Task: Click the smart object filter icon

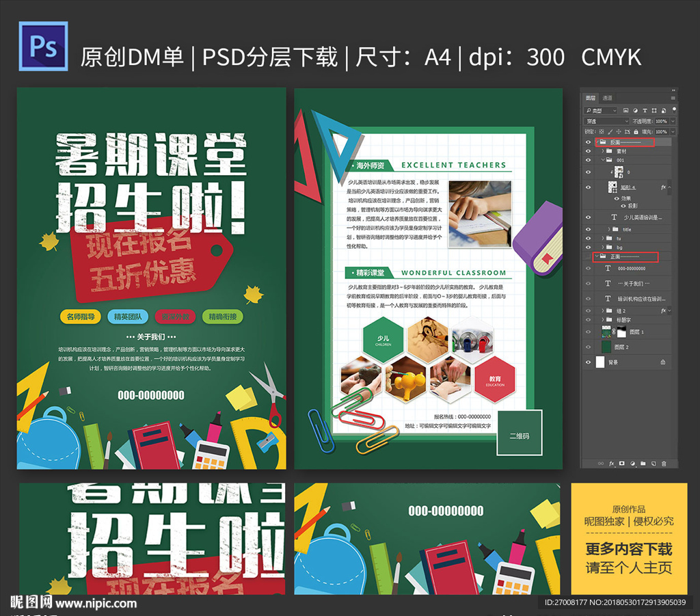Action: (663, 110)
